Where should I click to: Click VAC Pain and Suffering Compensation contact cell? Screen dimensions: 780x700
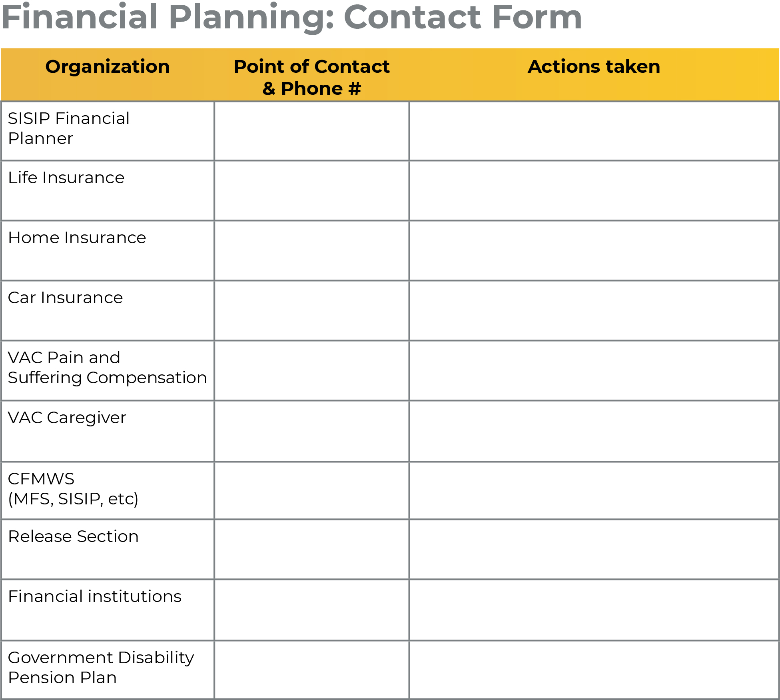[311, 371]
